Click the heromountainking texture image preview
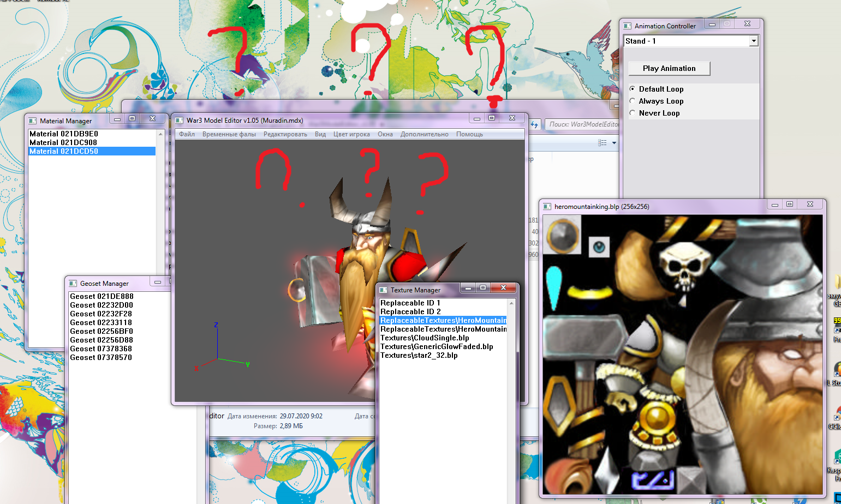Viewport: 841px width, 504px height. [x=683, y=354]
